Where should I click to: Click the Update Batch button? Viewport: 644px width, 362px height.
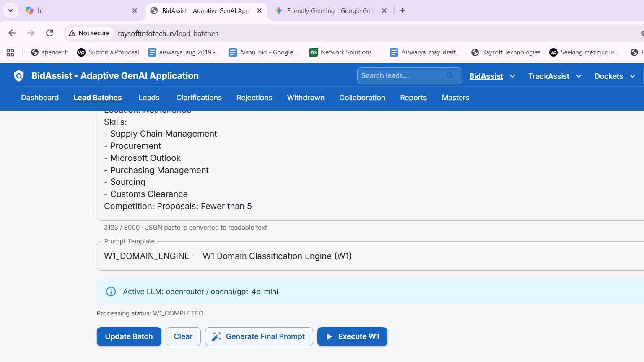click(x=129, y=336)
